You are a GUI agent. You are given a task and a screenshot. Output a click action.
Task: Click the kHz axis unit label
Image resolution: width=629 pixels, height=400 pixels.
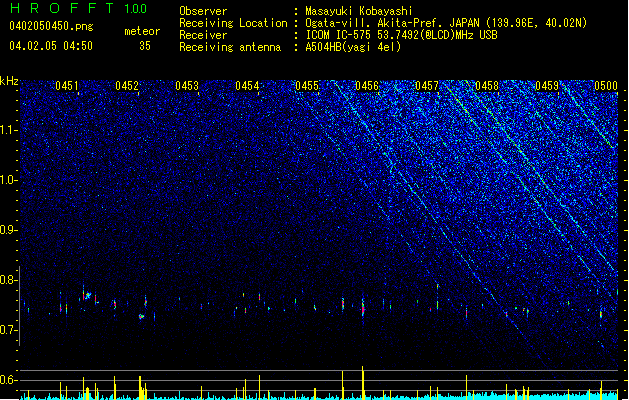click(x=9, y=81)
